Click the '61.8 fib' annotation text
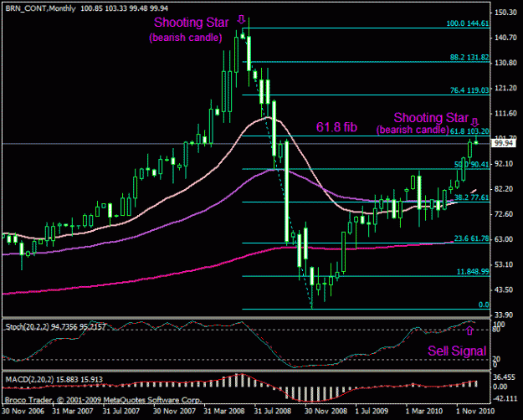 336,127
